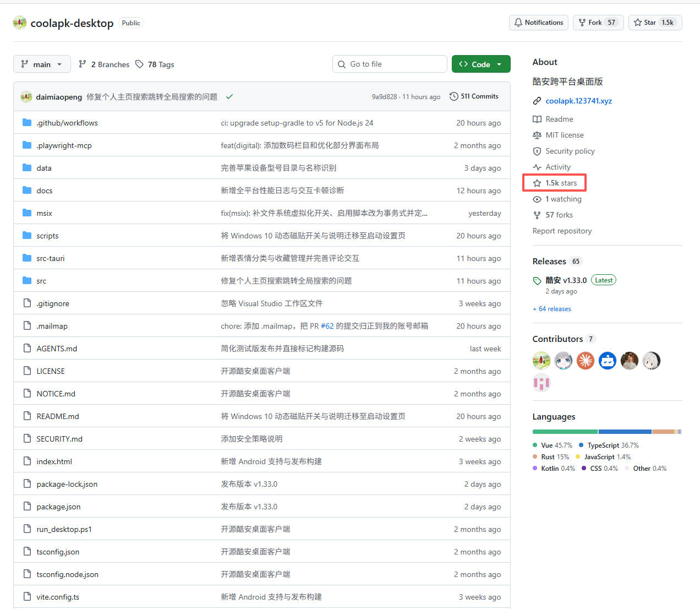This screenshot has width=700, height=609.
Task: Click the Latest release badge
Action: click(604, 280)
